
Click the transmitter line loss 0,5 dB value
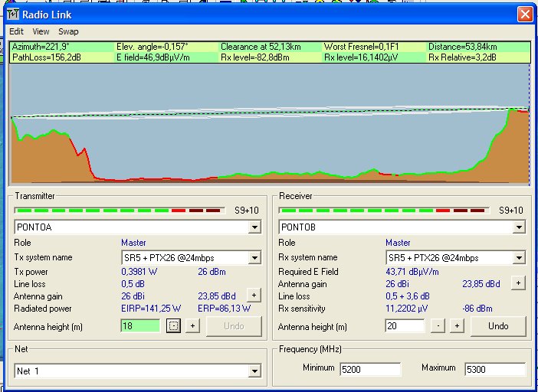tap(133, 284)
